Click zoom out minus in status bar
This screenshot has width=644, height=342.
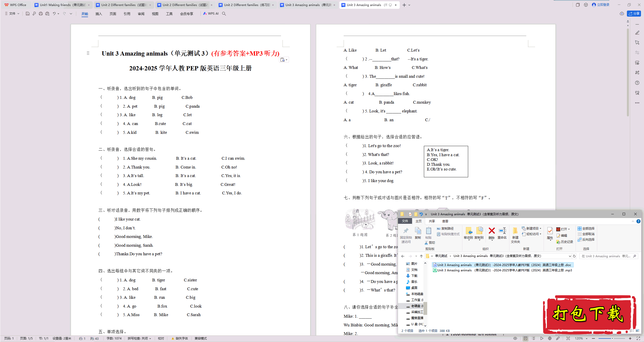click(x=594, y=338)
